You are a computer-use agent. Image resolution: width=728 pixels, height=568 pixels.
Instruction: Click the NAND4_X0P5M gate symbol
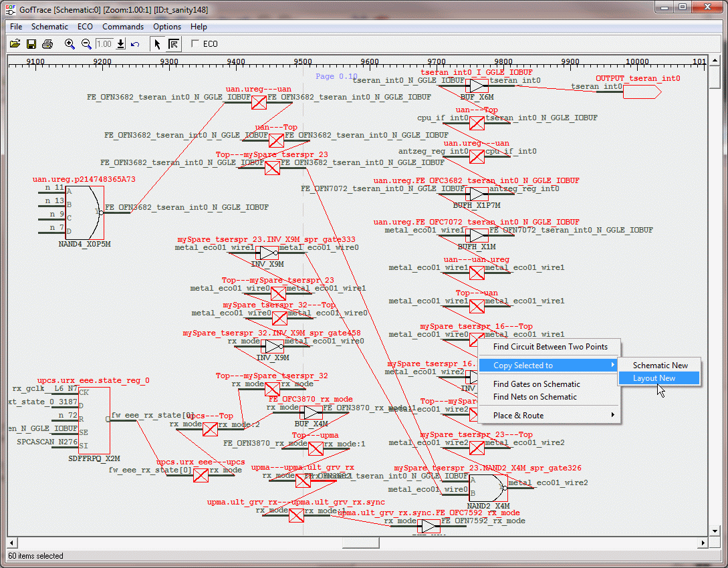85,212
